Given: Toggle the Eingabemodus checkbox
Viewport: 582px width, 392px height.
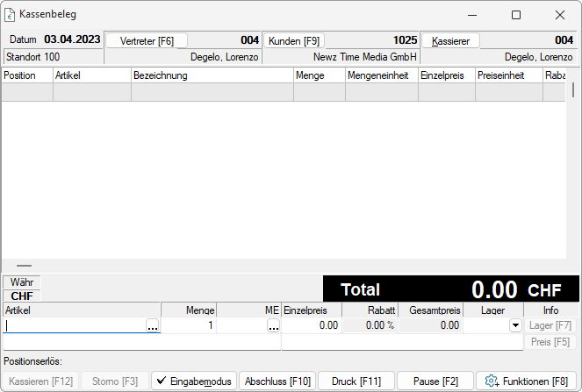Looking at the screenshot, I should point(193,381).
